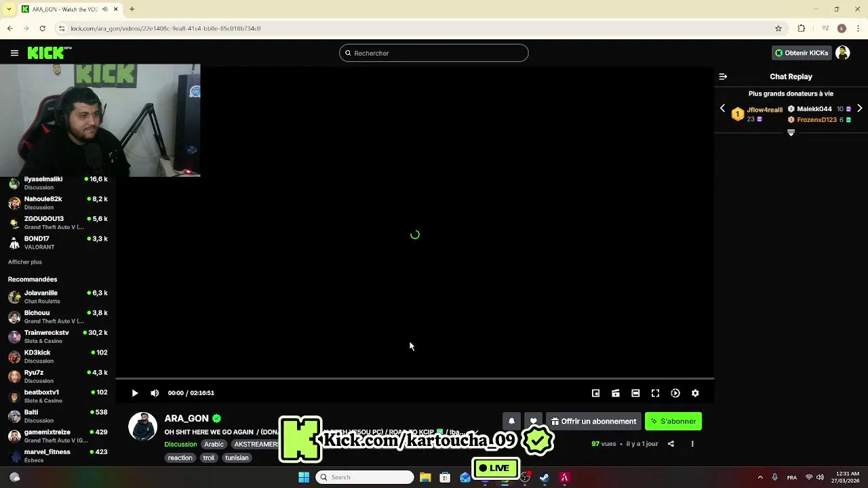Open ZGOUGOU13 channel in sidebar

(58, 222)
